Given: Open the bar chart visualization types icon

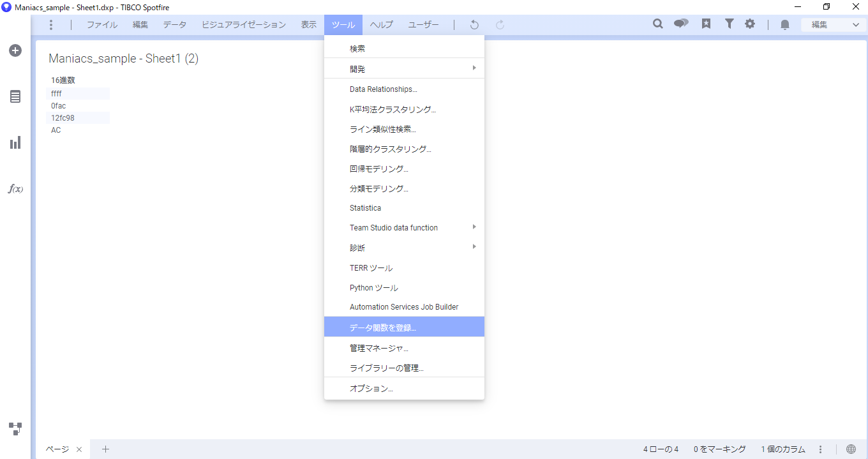Looking at the screenshot, I should click(15, 142).
